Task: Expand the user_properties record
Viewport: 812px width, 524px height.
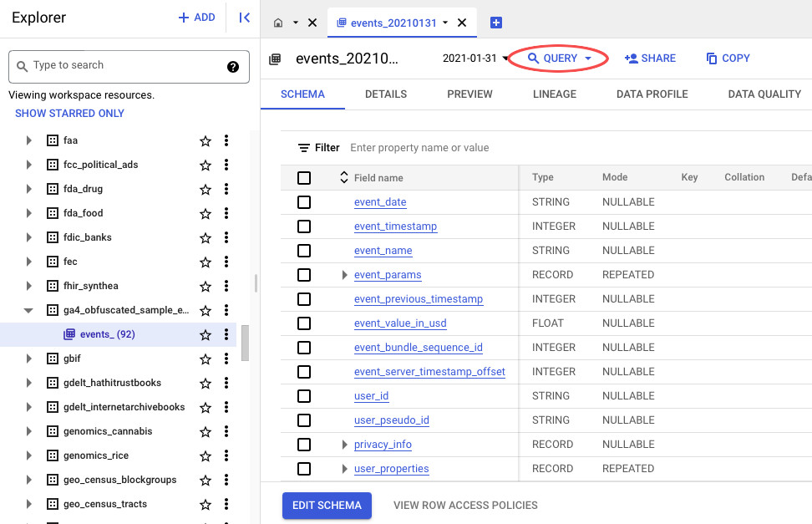Action: (x=344, y=469)
